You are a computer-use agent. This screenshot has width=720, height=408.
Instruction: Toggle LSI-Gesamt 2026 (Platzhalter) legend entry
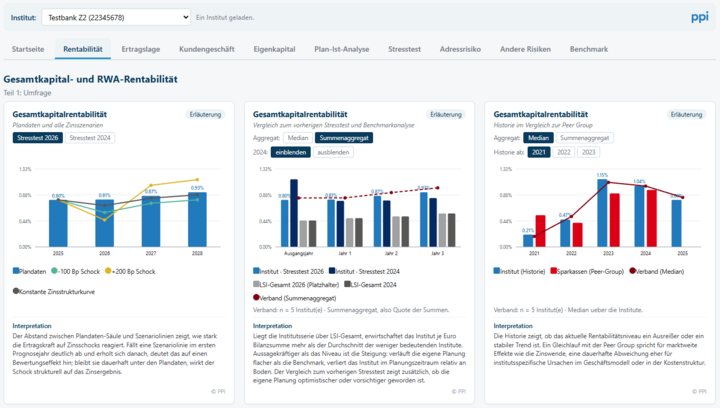(x=296, y=285)
